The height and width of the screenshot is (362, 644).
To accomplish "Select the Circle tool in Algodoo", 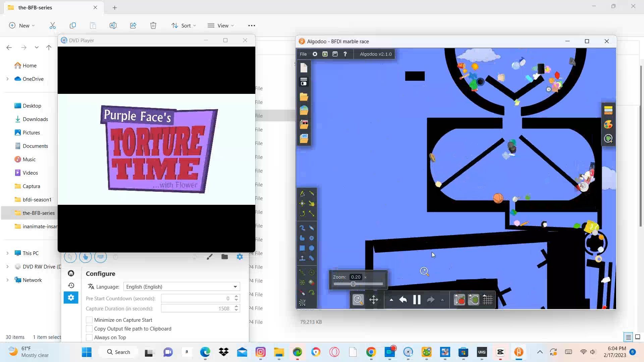I will click(312, 248).
